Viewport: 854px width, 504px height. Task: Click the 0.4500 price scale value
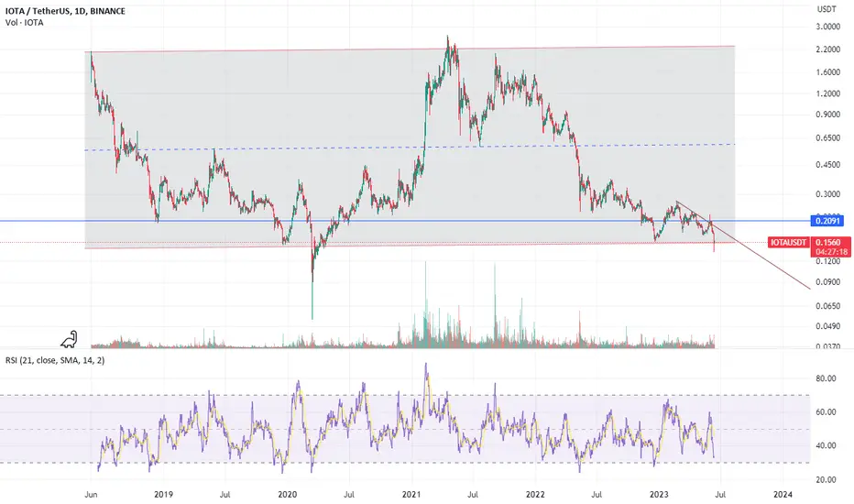click(827, 165)
